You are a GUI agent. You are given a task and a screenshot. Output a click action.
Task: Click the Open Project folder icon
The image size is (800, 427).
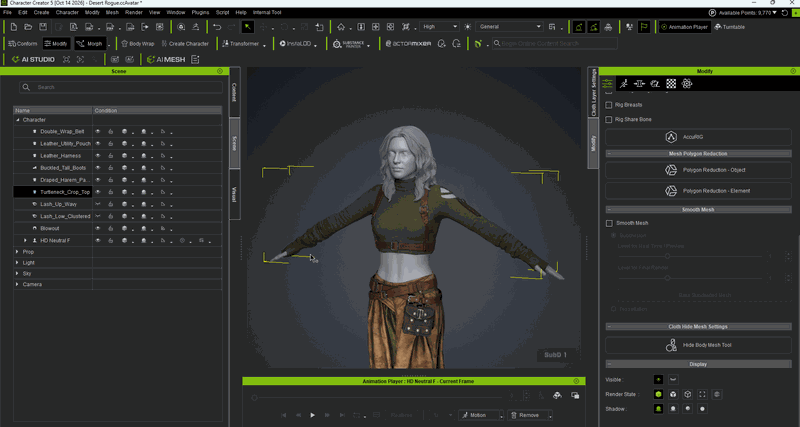29,27
